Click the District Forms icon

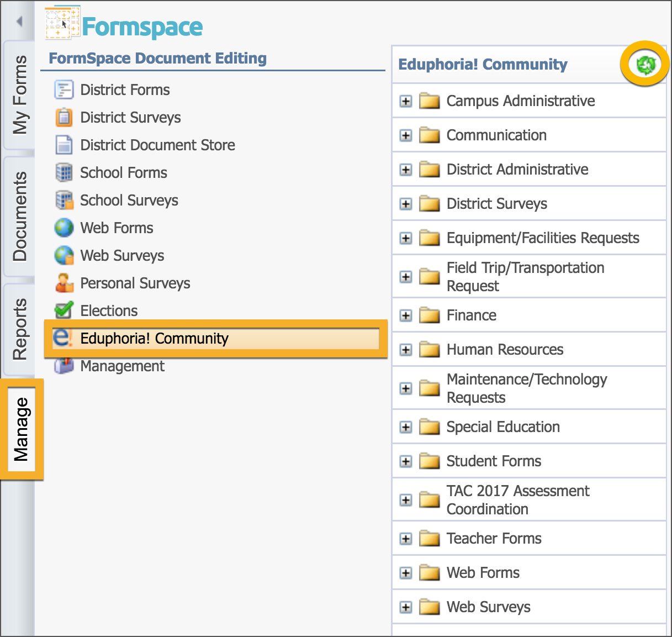pyautogui.click(x=64, y=90)
